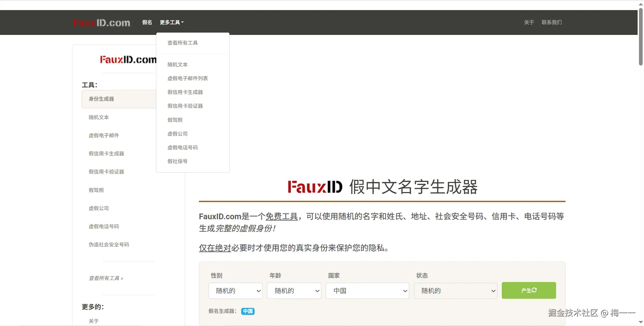Click the 查看所有工具 » sidebar link
The width and height of the screenshot is (644, 326).
pyautogui.click(x=106, y=278)
